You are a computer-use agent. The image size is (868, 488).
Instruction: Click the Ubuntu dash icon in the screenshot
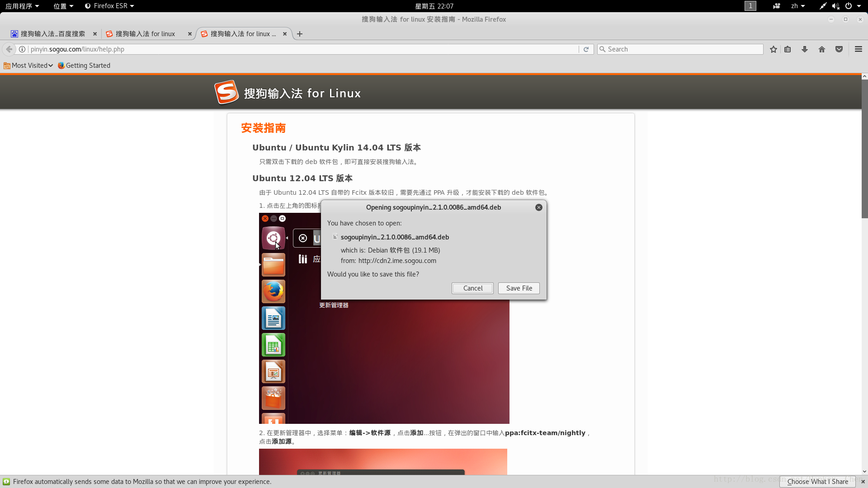click(273, 238)
